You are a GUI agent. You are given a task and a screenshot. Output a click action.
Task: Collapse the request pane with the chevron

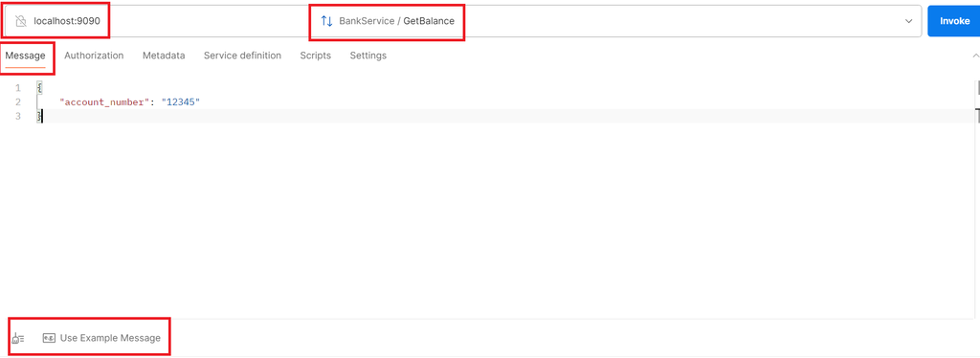click(975, 56)
